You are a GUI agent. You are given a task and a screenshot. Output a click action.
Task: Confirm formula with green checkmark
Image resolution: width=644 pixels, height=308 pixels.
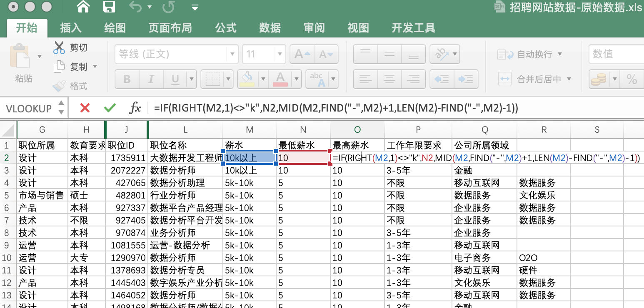110,108
